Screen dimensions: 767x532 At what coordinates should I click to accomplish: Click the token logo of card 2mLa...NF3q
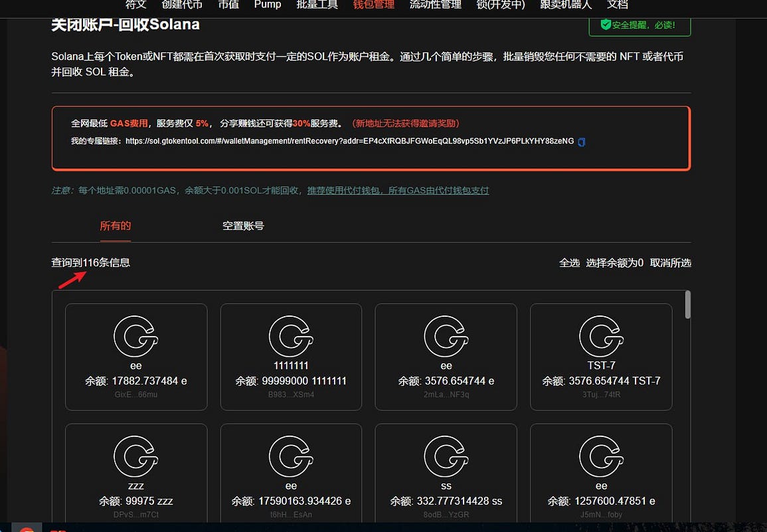[446, 336]
